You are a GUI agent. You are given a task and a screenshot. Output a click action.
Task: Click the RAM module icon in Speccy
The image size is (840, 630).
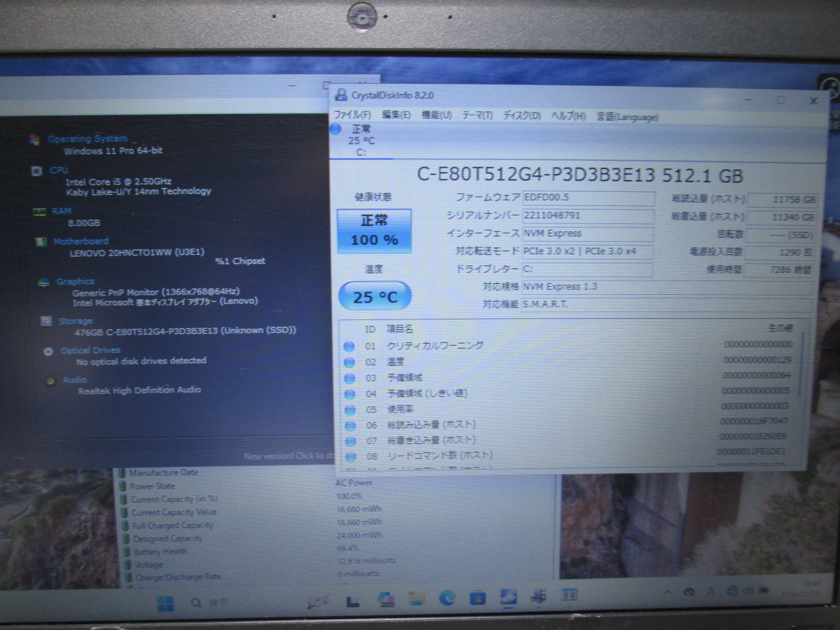point(39,212)
